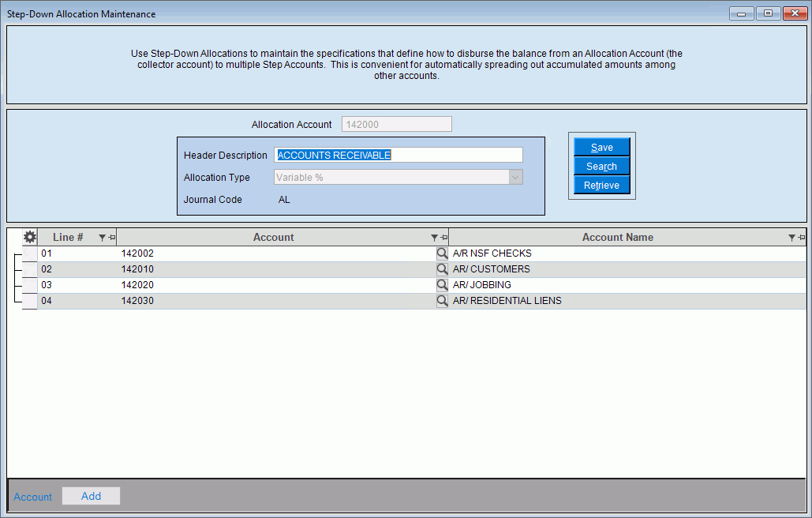Select row selector for line 02

tap(29, 269)
